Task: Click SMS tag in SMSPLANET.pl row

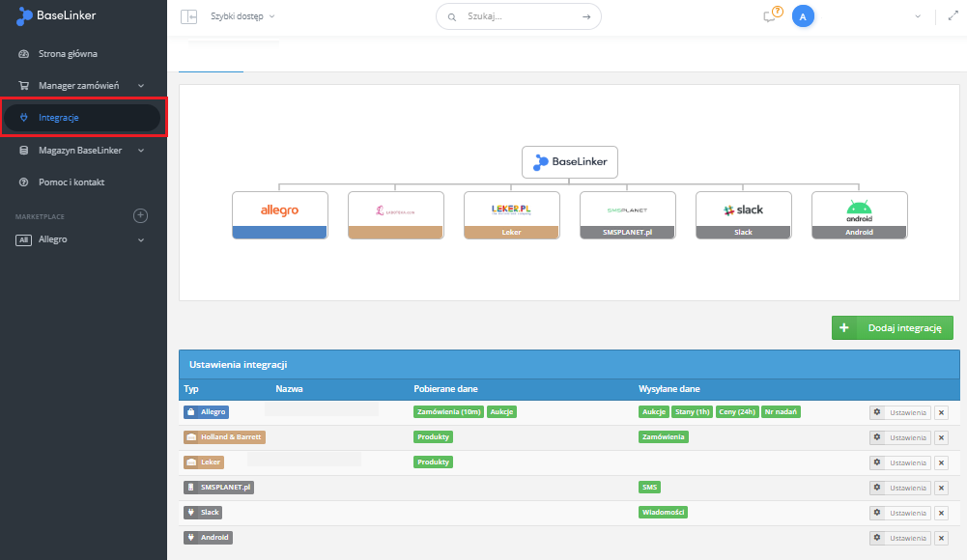Action: 649,488
